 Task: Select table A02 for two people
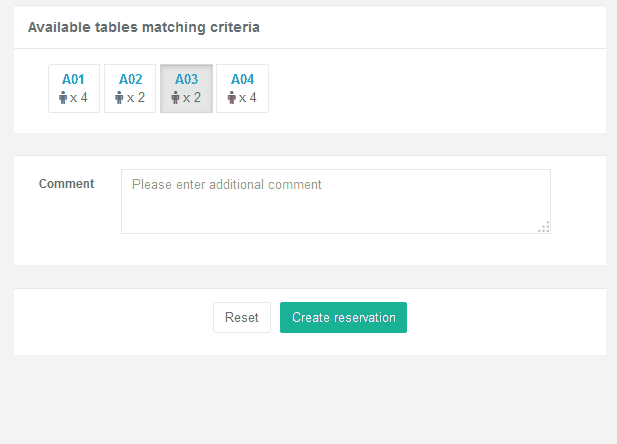[130, 89]
